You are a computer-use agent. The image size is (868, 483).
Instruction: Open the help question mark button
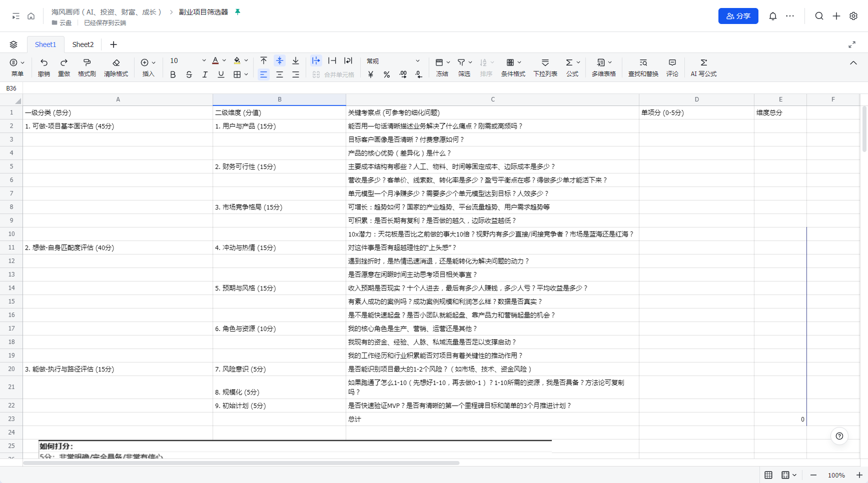coord(839,436)
